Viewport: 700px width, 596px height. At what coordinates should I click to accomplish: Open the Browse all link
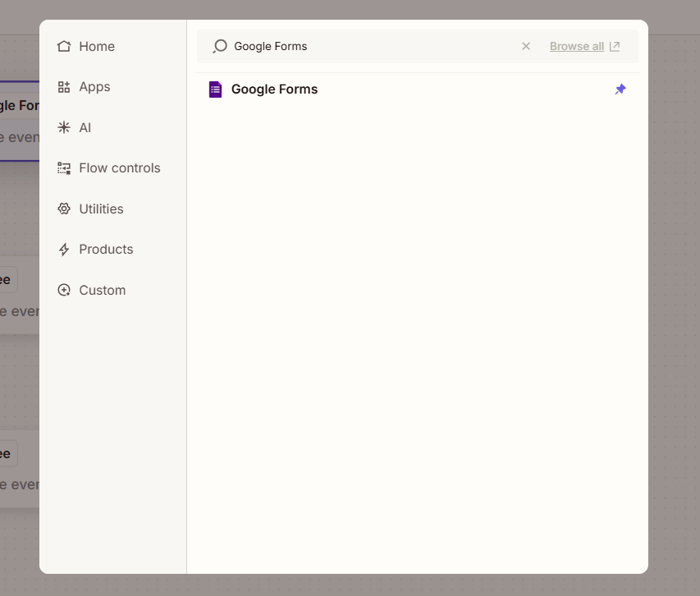(x=577, y=47)
